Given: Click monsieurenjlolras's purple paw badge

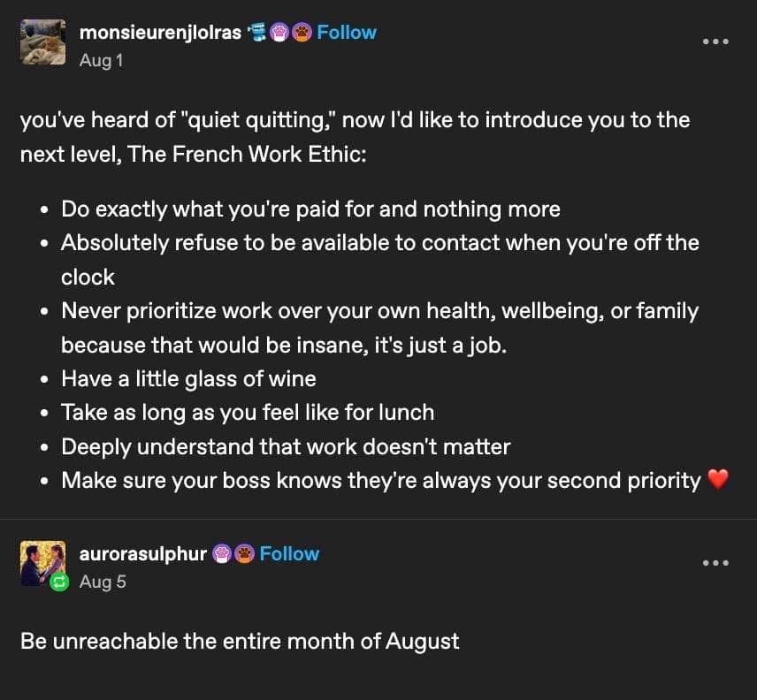Looking at the screenshot, I should [x=279, y=33].
